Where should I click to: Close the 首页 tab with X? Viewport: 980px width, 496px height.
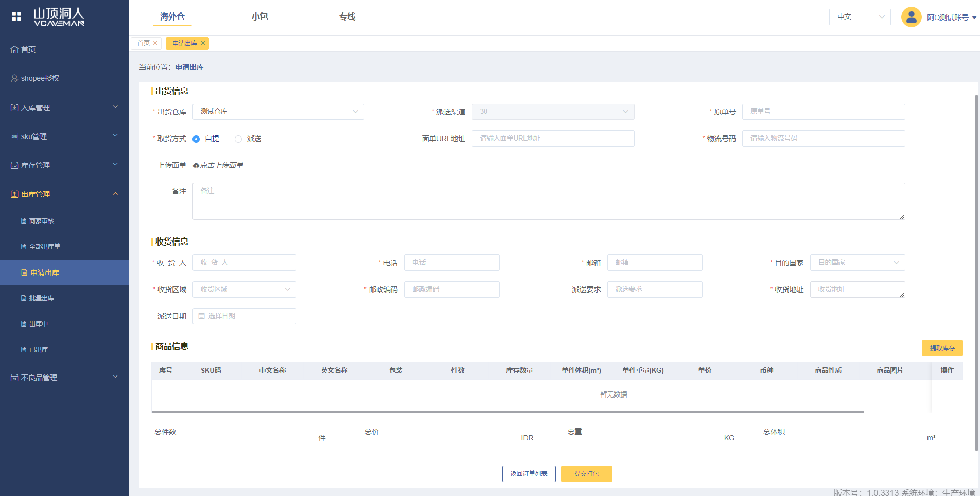tap(155, 43)
